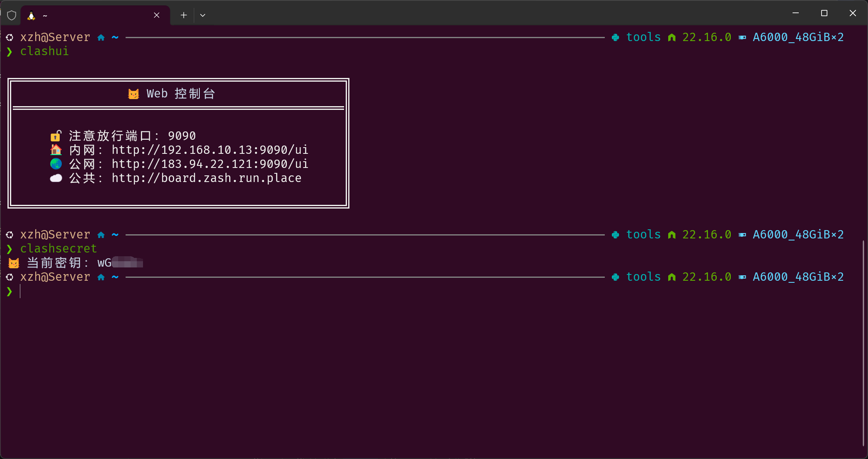Click the 'clashui' command text
Screen dimensions: 868x459
pos(44,51)
